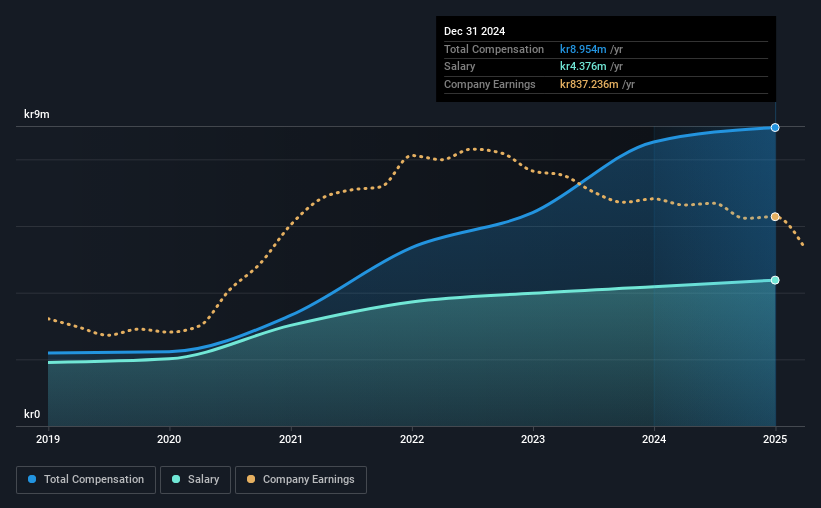Toggle the Salary legend button

pos(195,480)
